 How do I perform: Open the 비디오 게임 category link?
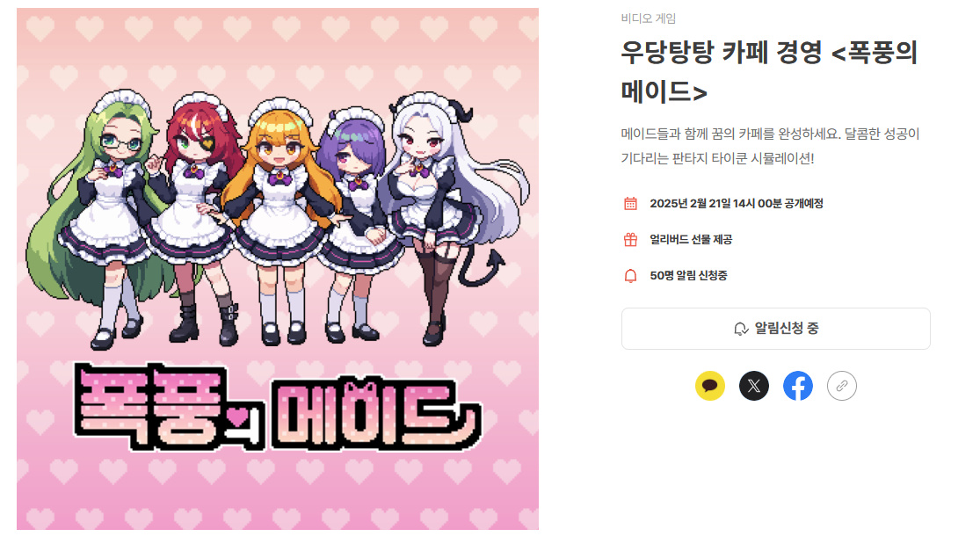tap(648, 18)
